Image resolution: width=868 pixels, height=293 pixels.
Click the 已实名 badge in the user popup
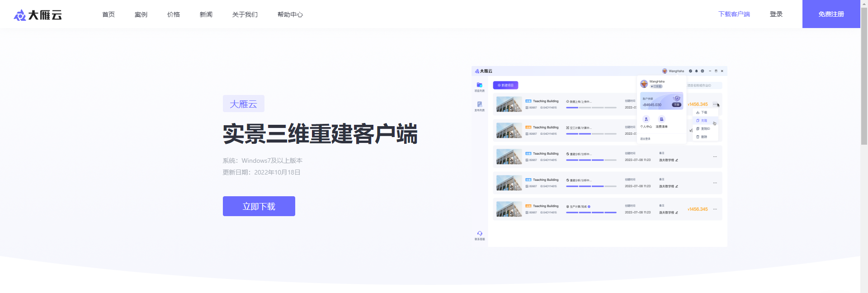656,86
